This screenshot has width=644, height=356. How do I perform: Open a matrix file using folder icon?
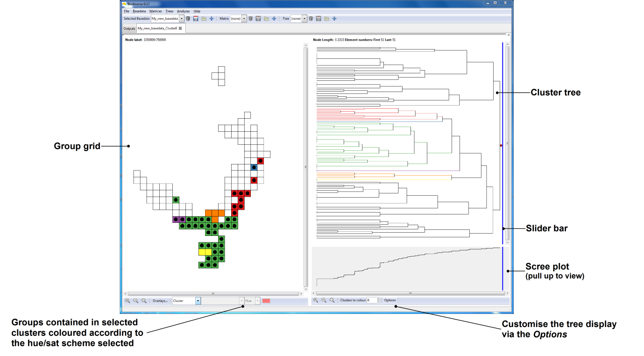(266, 19)
